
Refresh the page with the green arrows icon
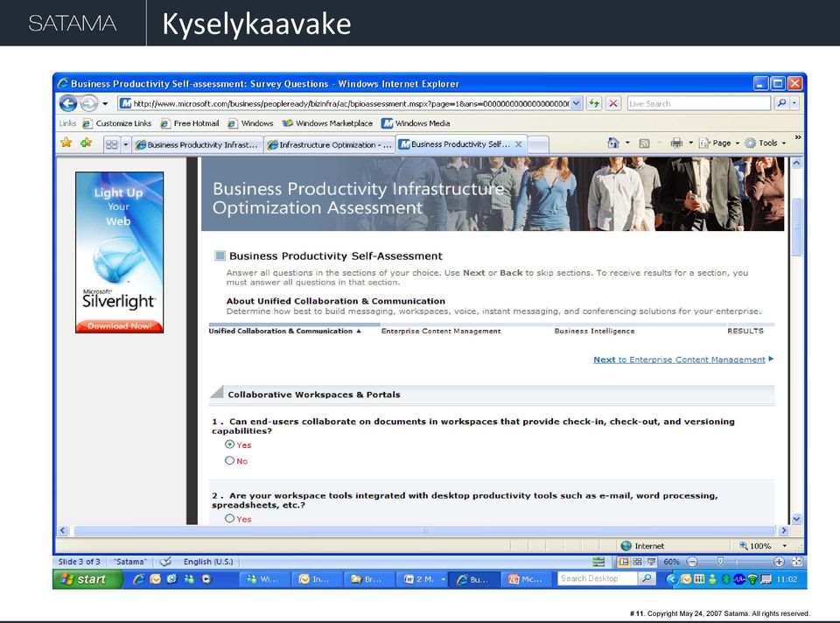[x=594, y=103]
